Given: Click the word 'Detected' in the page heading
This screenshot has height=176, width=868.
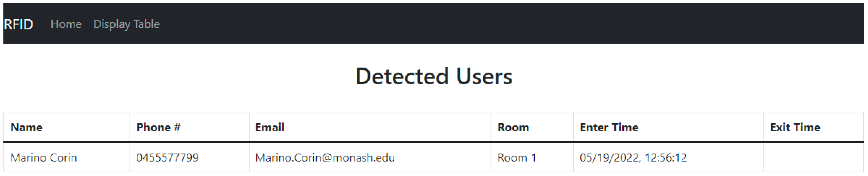Looking at the screenshot, I should 402,76.
